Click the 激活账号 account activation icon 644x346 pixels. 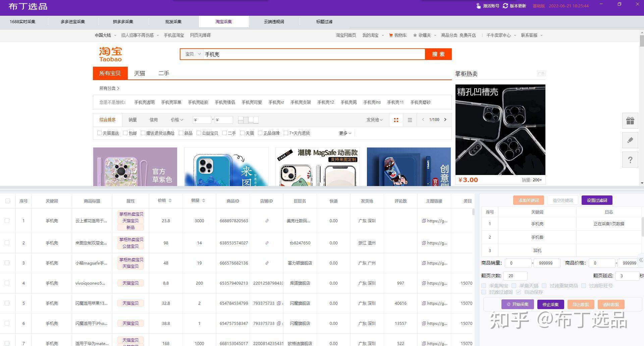click(478, 6)
